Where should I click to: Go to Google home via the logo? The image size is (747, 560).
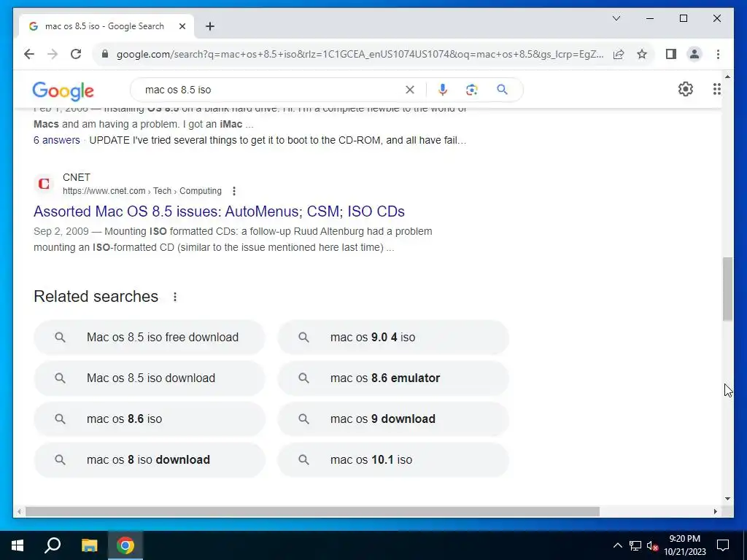63,91
